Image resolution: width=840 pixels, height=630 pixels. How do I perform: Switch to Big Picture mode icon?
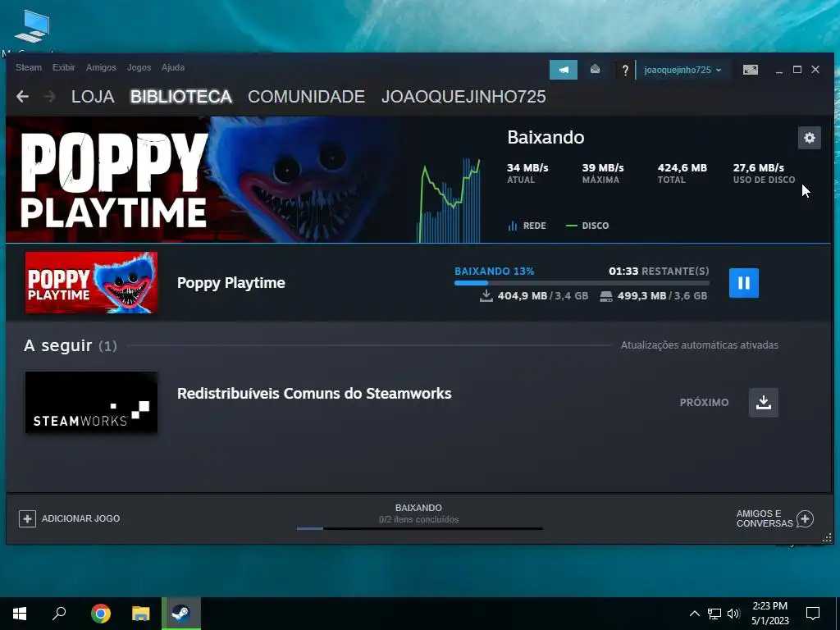(x=750, y=70)
